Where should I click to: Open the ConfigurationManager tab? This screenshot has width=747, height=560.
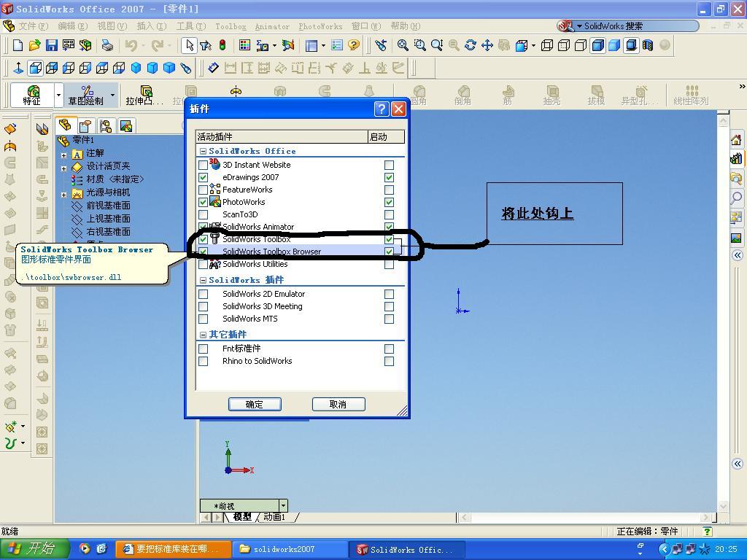(105, 126)
